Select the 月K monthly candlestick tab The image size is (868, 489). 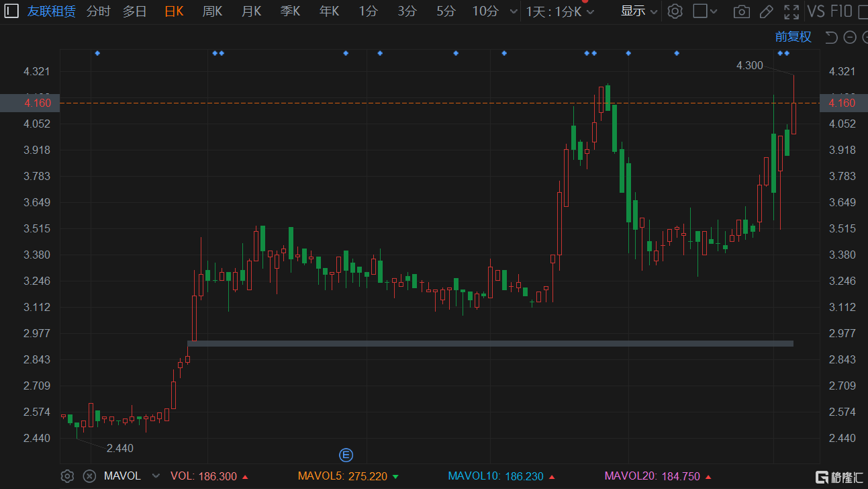[251, 11]
